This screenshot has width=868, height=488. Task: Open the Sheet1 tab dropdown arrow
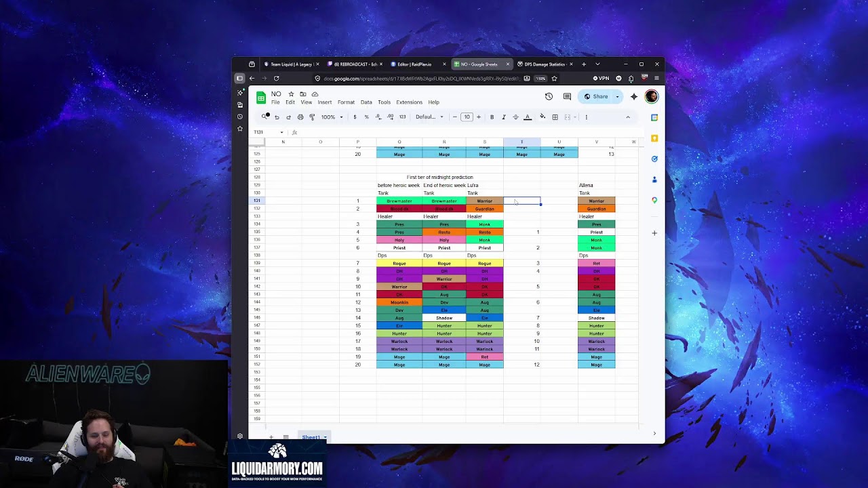(x=325, y=437)
